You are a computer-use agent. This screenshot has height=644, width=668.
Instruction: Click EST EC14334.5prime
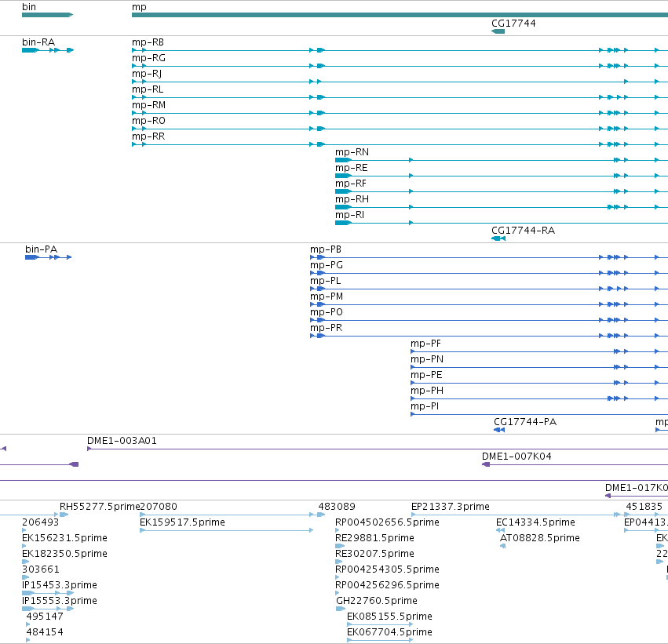click(x=500, y=530)
